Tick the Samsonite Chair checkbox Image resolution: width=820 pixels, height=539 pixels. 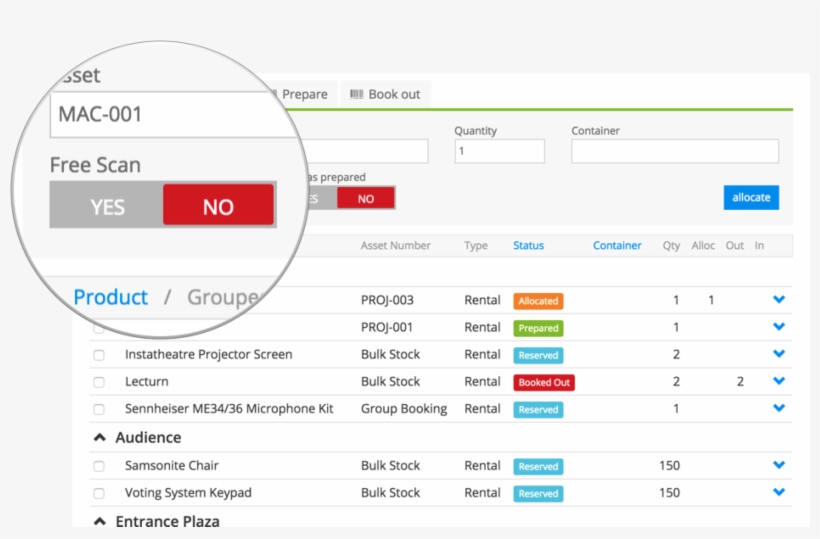click(99, 466)
